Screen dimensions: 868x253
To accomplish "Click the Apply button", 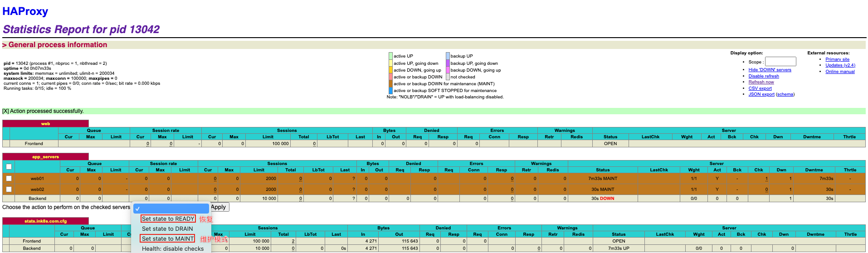I will [219, 207].
